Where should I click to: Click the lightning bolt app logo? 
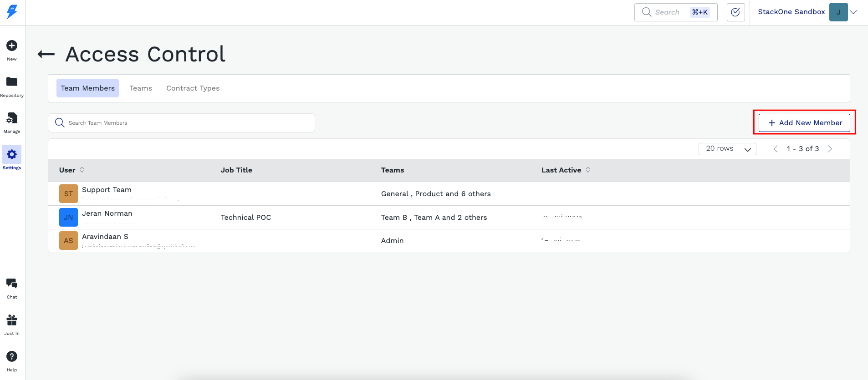pyautogui.click(x=12, y=11)
